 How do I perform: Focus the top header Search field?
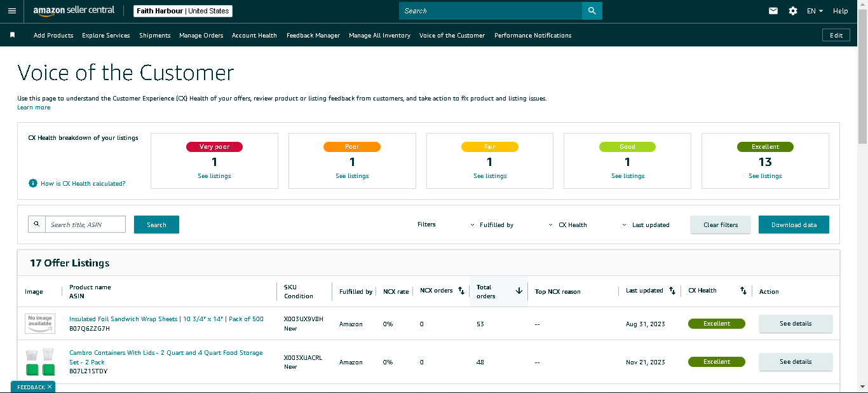tap(491, 11)
